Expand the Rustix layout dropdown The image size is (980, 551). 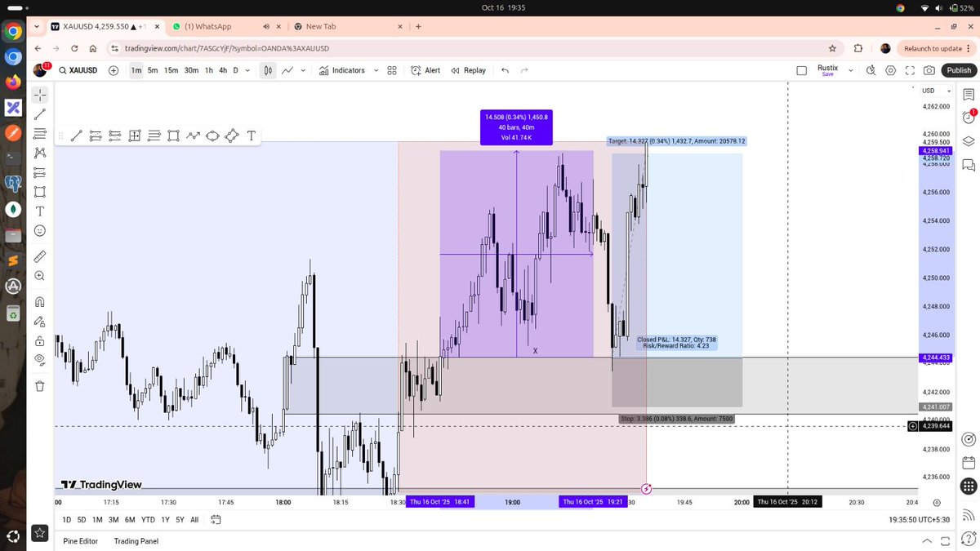851,70
